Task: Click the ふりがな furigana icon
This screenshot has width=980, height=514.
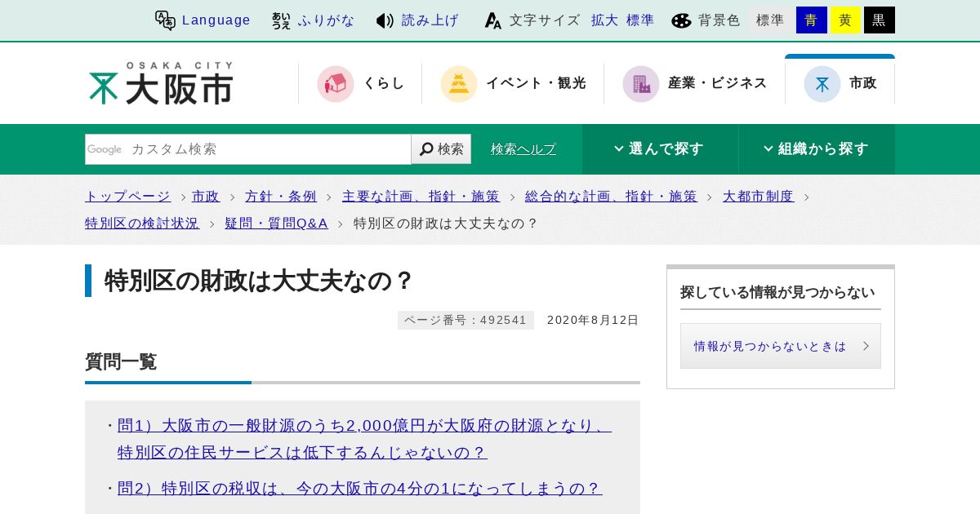Action: (x=281, y=20)
